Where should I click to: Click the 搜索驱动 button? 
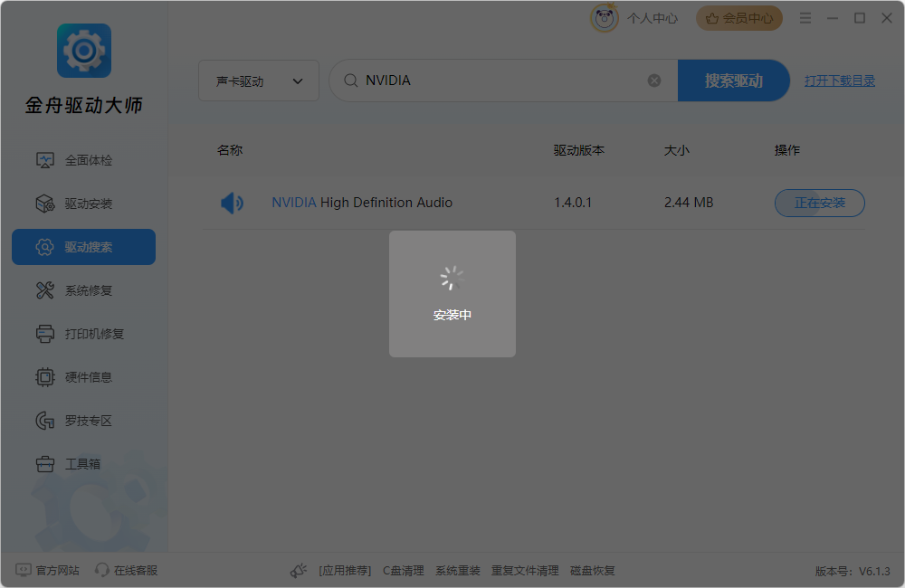click(x=734, y=81)
